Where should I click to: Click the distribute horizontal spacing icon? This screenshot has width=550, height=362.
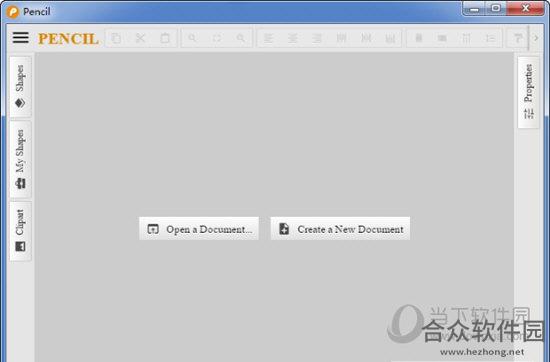466,38
